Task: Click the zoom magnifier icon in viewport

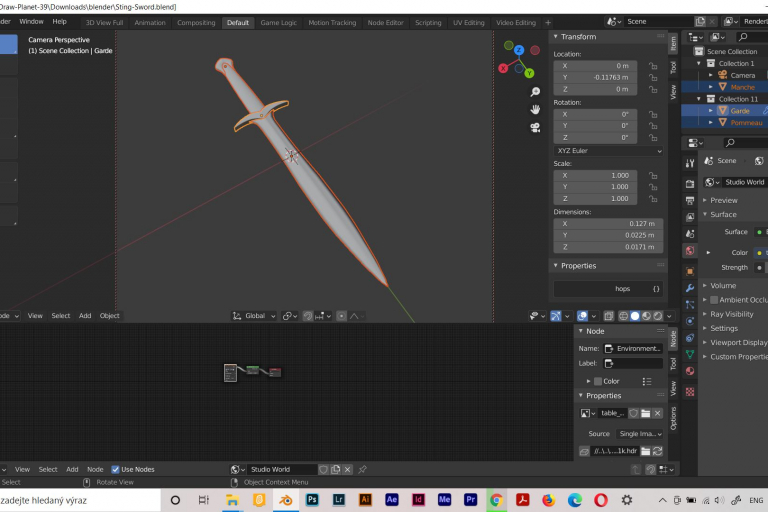Action: (535, 91)
